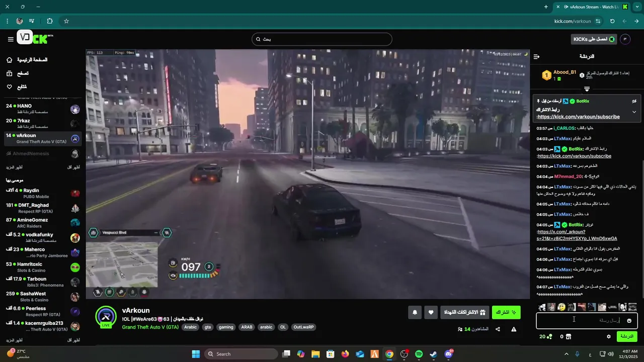Click username M7mmad_20 in chat
The height and width of the screenshot is (362, 644).
pyautogui.click(x=568, y=176)
